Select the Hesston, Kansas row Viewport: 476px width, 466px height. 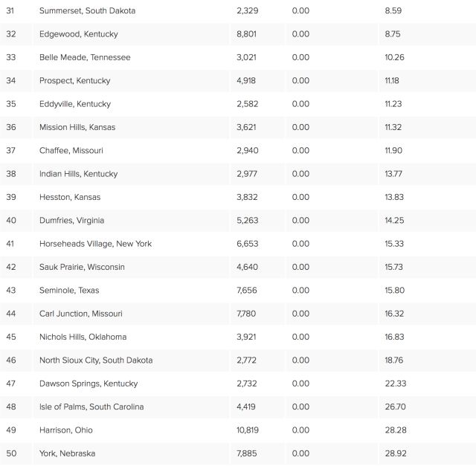point(238,197)
